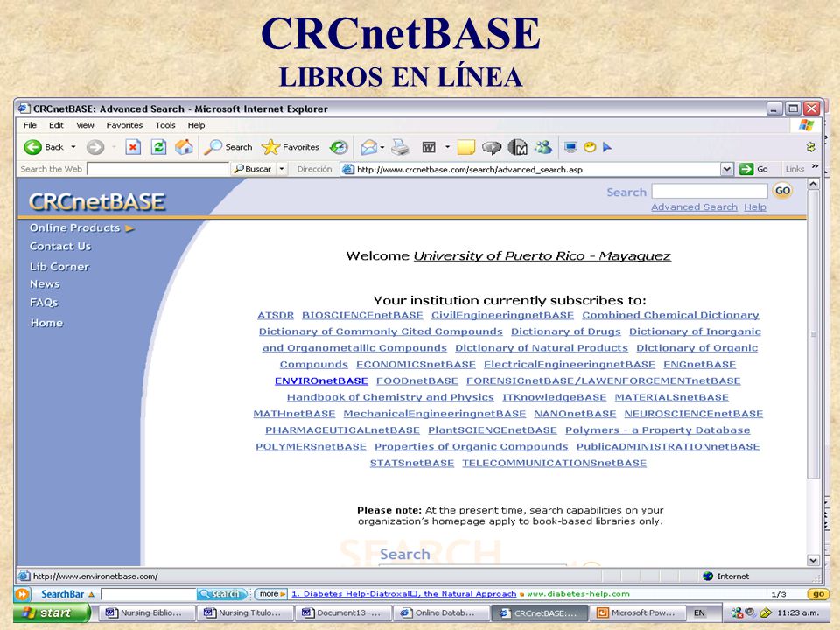Open the NANOnetBASE link
This screenshot has width=840, height=630.
[x=575, y=414]
